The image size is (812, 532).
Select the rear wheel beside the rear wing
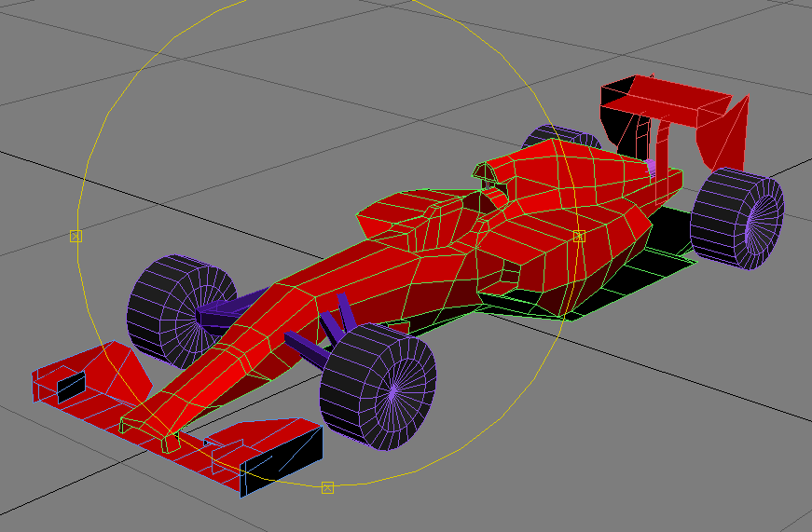[737, 218]
